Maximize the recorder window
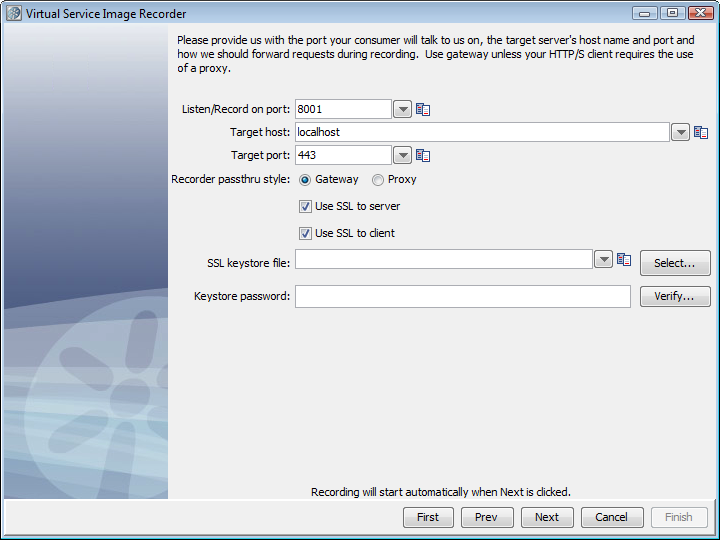Screen dimensions: 720x540 point(672,13)
